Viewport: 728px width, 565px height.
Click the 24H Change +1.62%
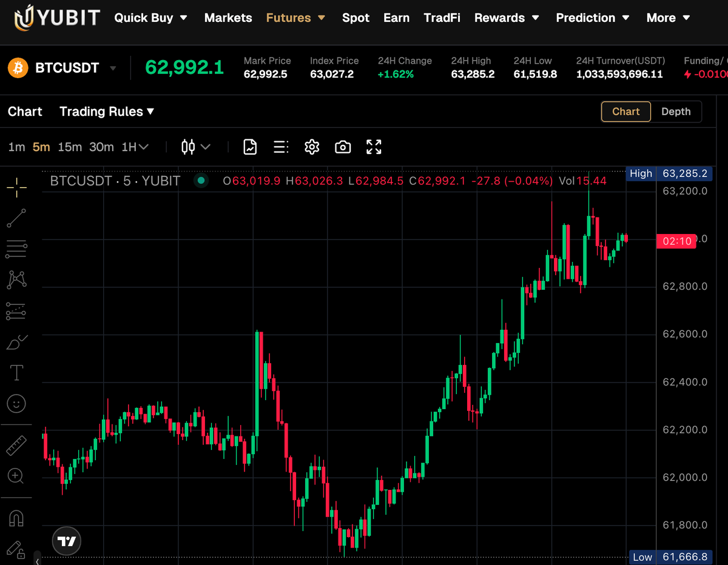[396, 75]
